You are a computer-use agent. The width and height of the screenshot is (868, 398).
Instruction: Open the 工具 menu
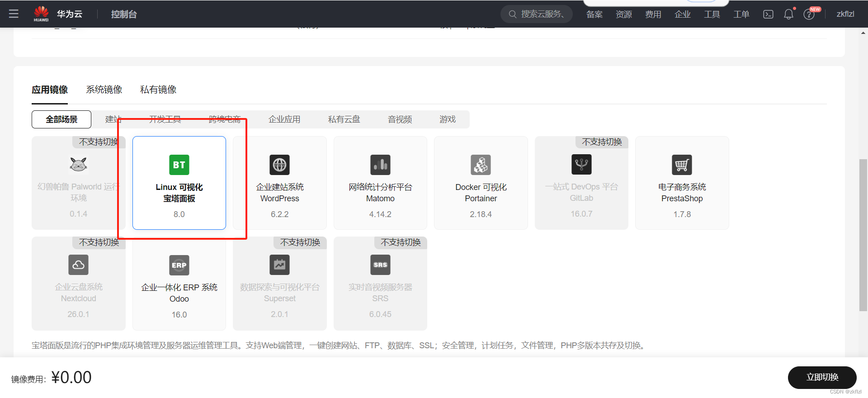click(x=712, y=14)
